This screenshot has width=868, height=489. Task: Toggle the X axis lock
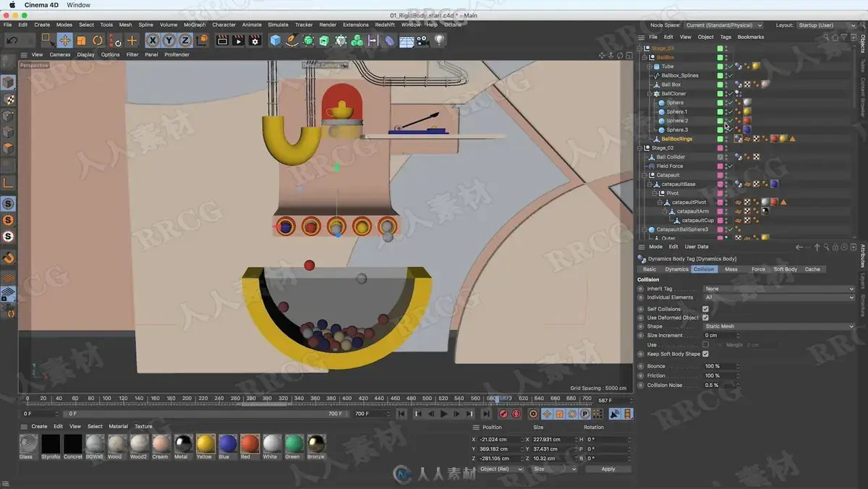point(153,41)
